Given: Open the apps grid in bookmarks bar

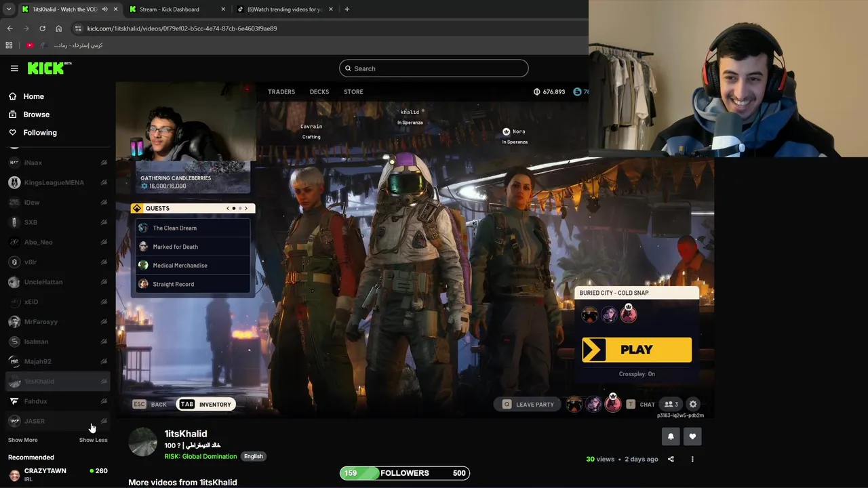Looking at the screenshot, I should [9, 45].
